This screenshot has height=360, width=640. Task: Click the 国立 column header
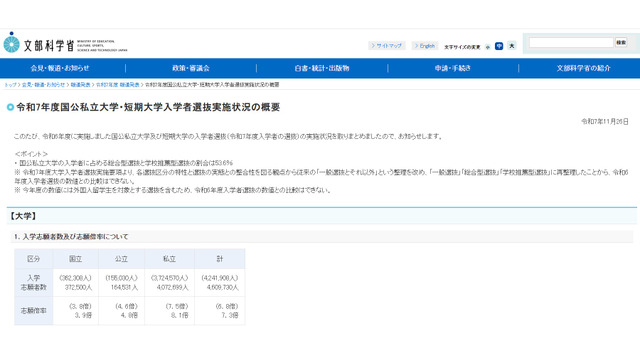[76, 259]
